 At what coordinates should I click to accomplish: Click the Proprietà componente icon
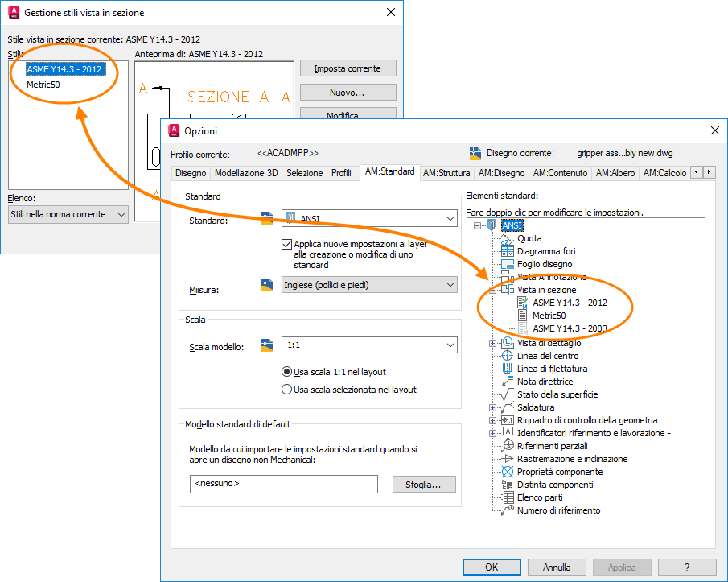pyautogui.click(x=507, y=472)
